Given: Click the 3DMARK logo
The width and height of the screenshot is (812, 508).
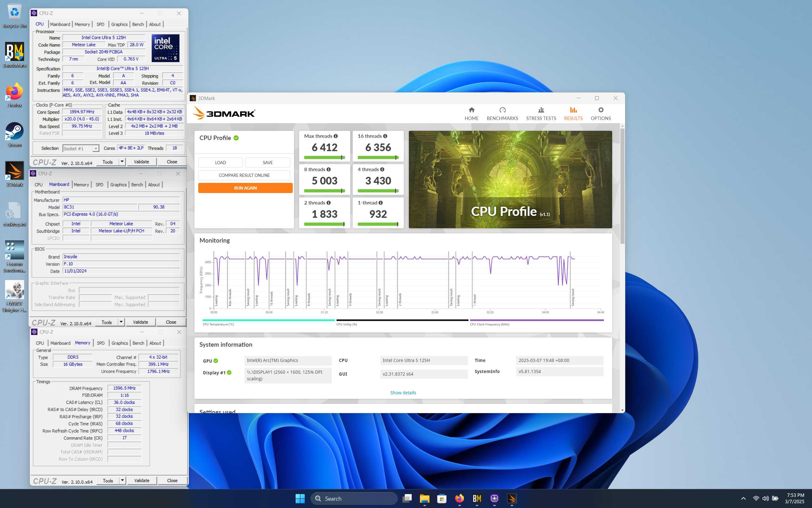Looking at the screenshot, I should pos(224,113).
